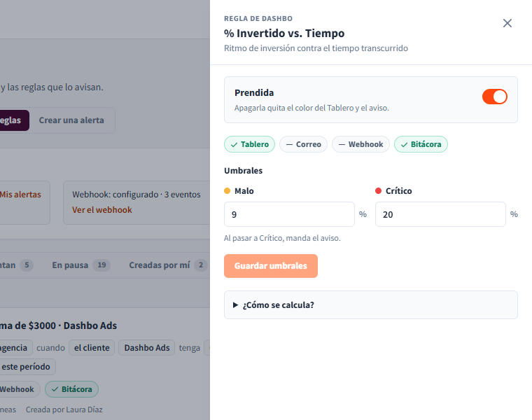
Task: Click the Umbrales heading
Action: point(244,171)
